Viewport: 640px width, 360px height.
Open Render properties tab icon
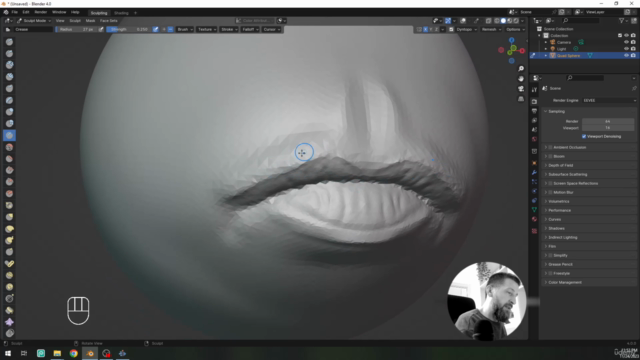point(534,101)
